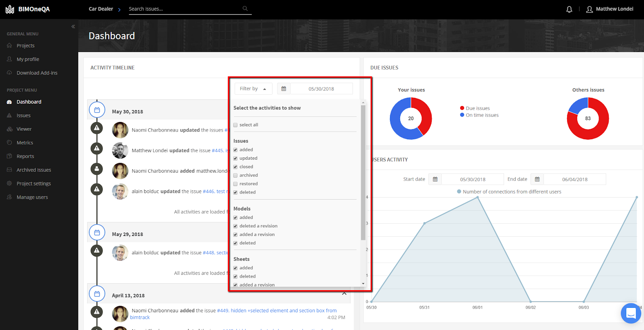Click the Metrics pie chart icon
This screenshot has width=644, height=330.
point(9,142)
